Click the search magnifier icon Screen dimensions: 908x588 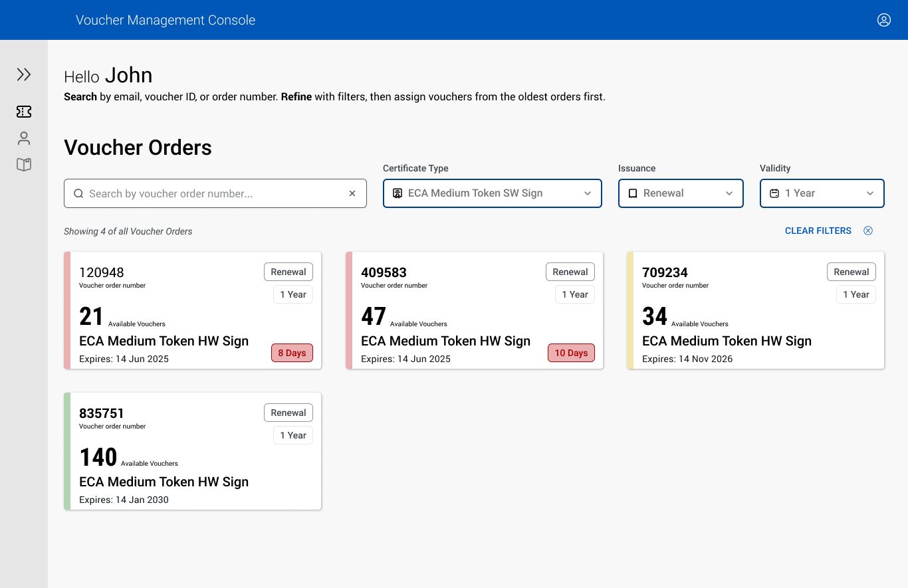tap(78, 193)
